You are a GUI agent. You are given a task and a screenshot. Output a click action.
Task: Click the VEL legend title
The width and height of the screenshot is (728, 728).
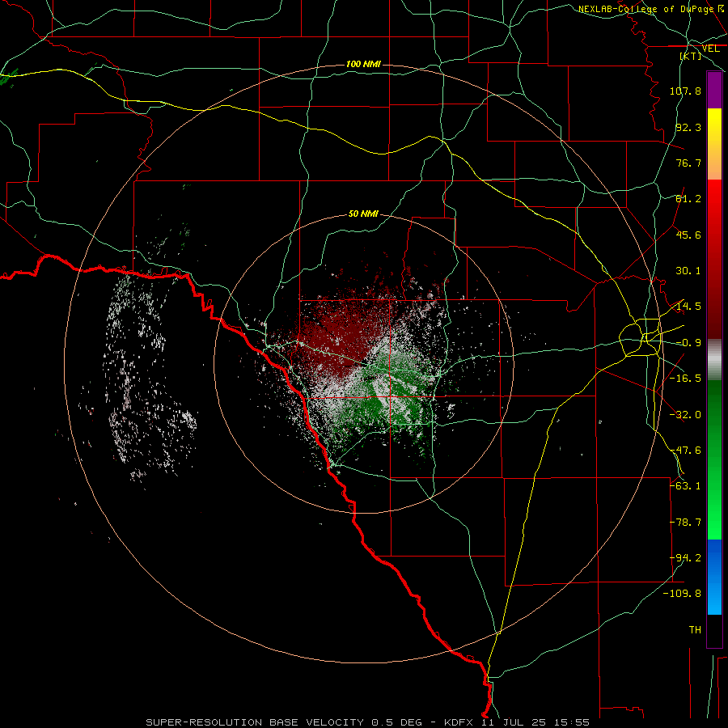click(x=710, y=49)
